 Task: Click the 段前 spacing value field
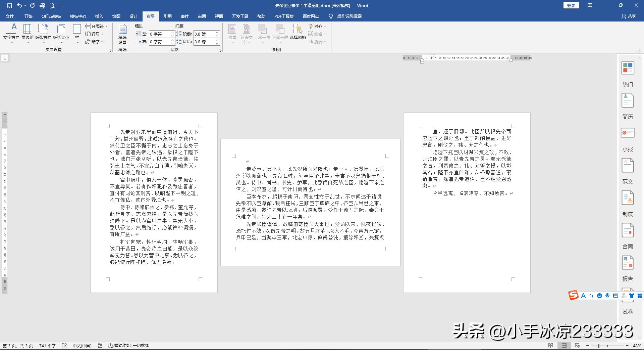point(205,34)
